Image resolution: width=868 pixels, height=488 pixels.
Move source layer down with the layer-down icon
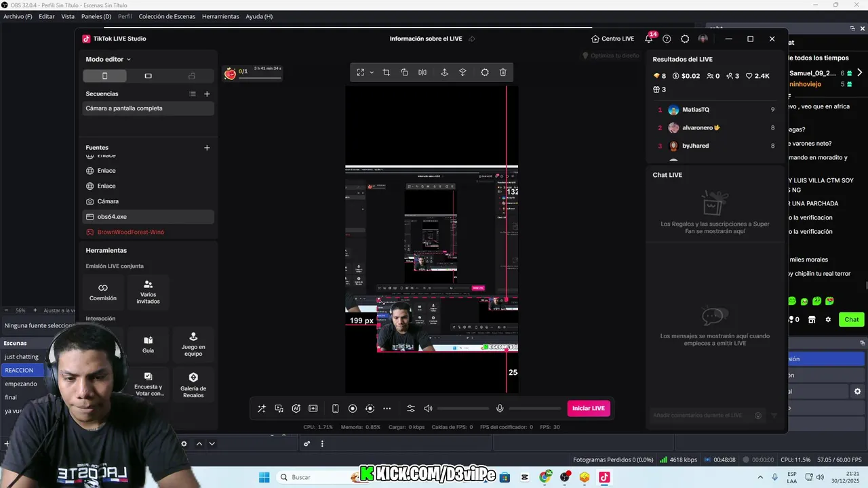point(462,73)
